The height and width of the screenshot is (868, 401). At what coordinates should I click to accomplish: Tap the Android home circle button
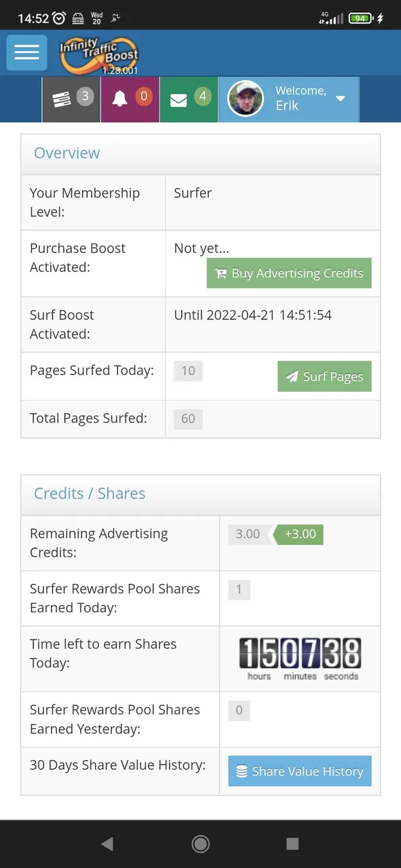200,844
